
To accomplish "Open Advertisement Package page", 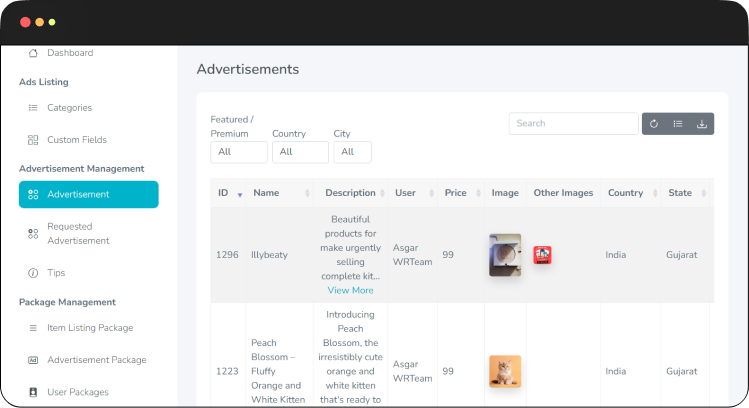I will tap(96, 360).
